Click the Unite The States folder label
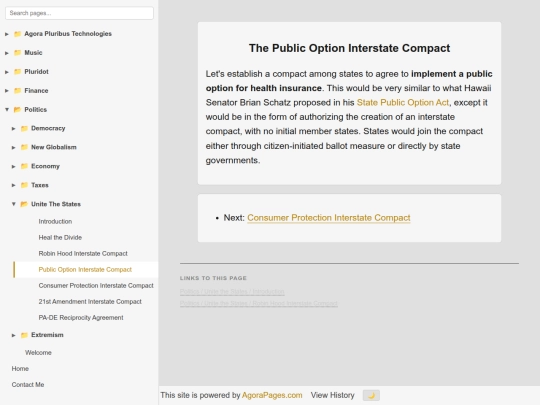The height and width of the screenshot is (405, 540). pos(56,204)
